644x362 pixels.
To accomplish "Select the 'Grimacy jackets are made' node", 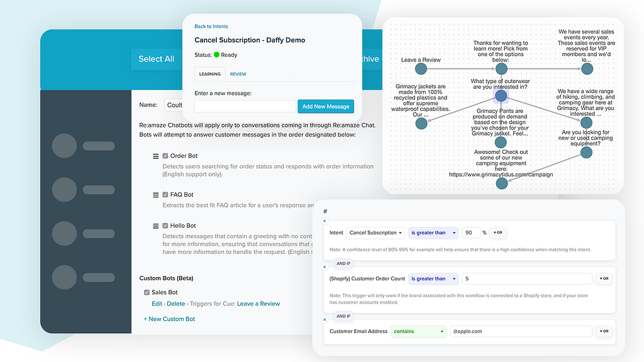I will click(x=421, y=123).
